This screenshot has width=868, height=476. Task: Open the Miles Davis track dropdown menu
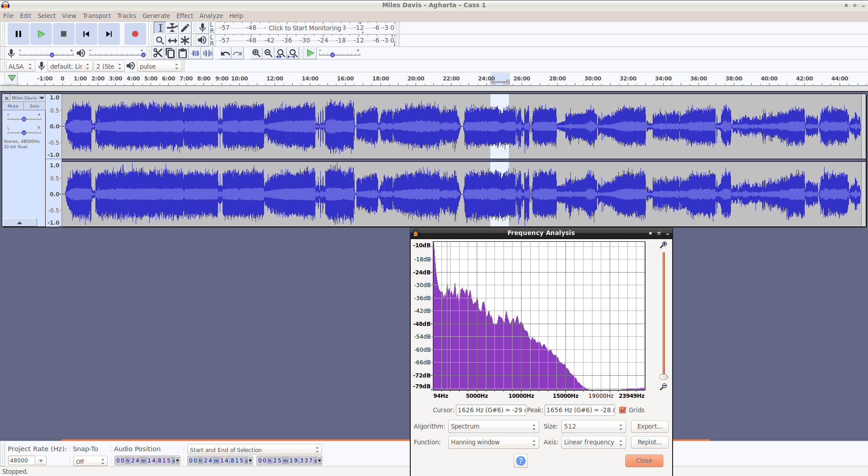[28, 98]
